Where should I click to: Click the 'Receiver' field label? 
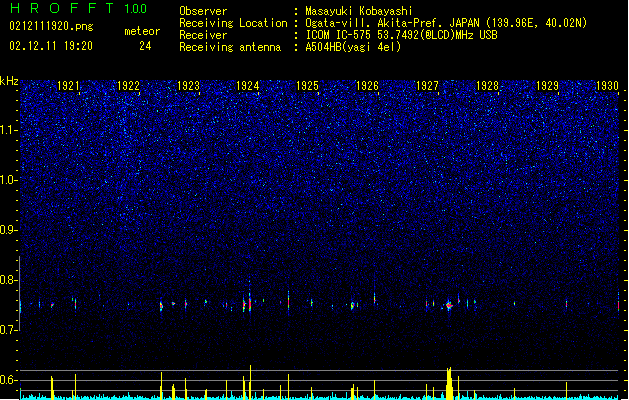pos(203,35)
